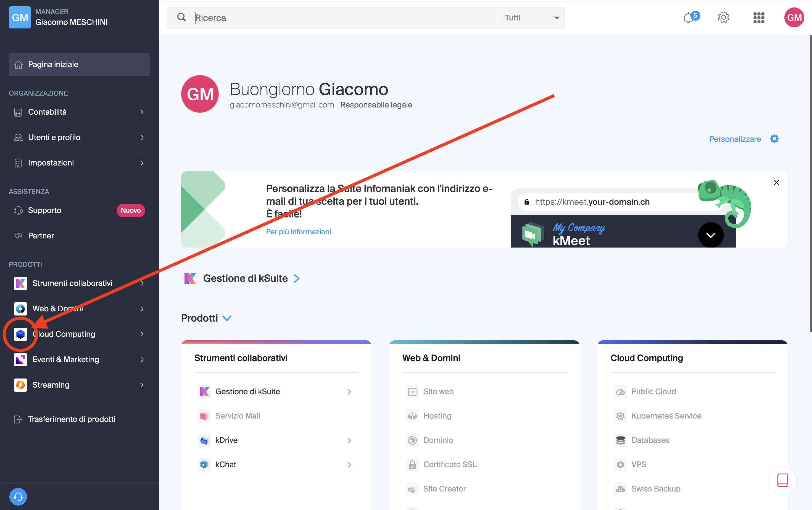The width and height of the screenshot is (812, 510).
Task: Open the kDrive row arrow
Action: [x=349, y=440]
